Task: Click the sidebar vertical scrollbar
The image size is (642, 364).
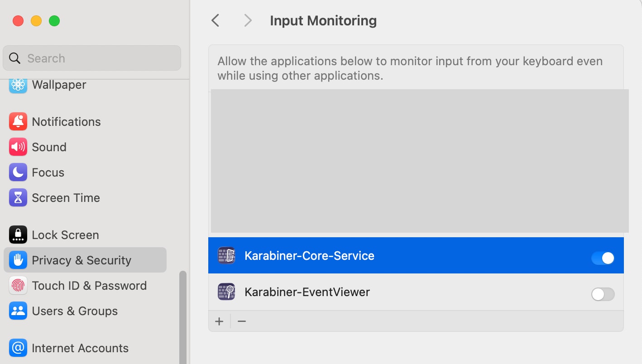Action: pyautogui.click(x=183, y=317)
